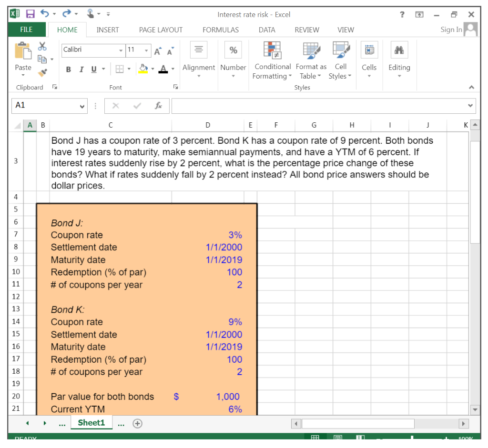This screenshot has height=448, width=488.
Task: Add a new sheet with the plus button
Action: click(x=137, y=422)
